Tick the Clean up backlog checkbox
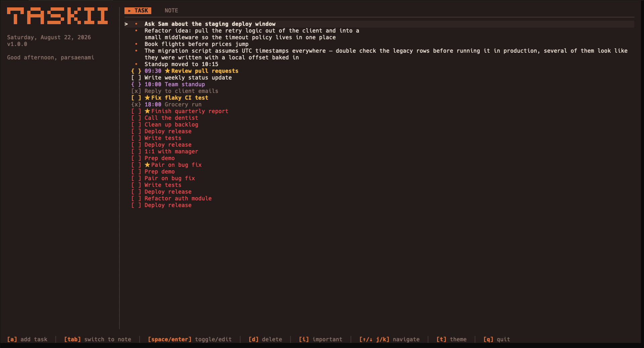This screenshot has width=644, height=348. pyautogui.click(x=136, y=125)
